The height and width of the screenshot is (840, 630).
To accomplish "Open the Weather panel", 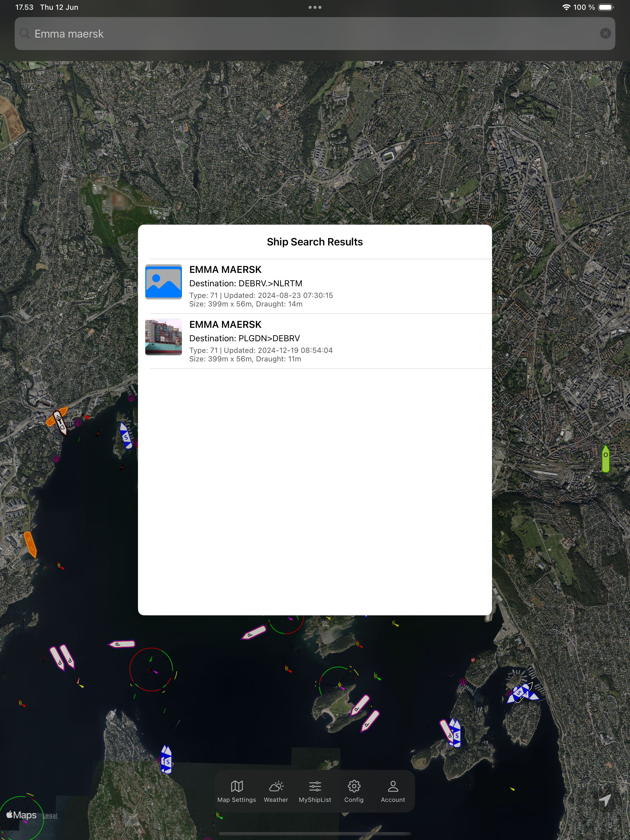I will coord(276,791).
